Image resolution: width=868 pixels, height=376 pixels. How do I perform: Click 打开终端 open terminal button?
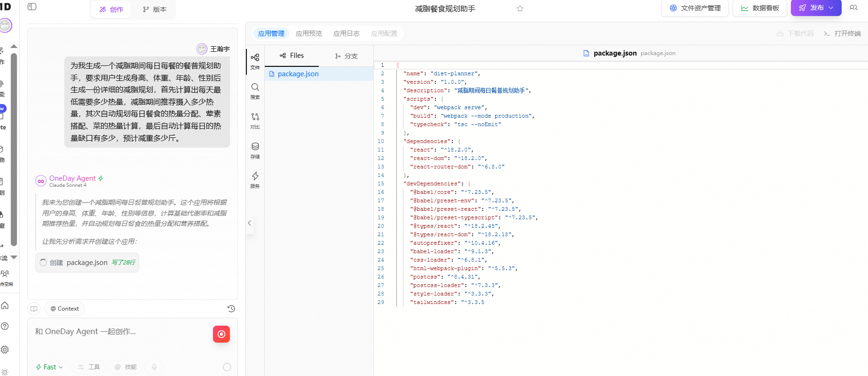pos(842,33)
